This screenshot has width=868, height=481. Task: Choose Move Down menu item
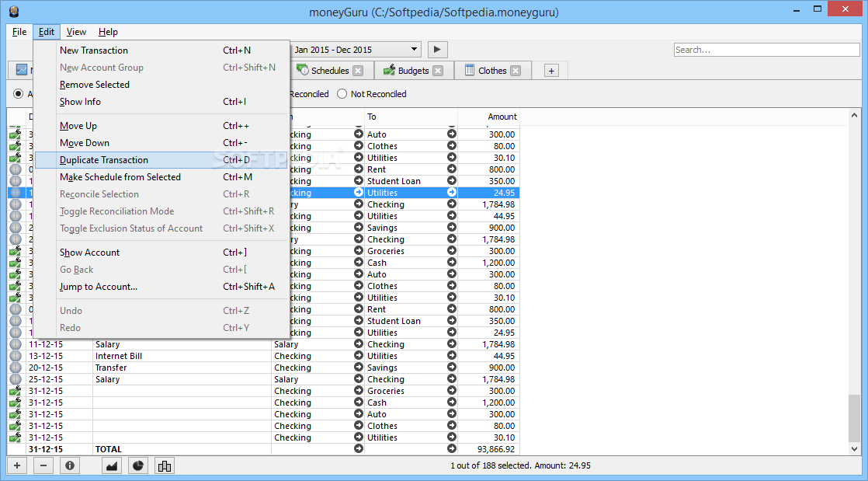161,143
